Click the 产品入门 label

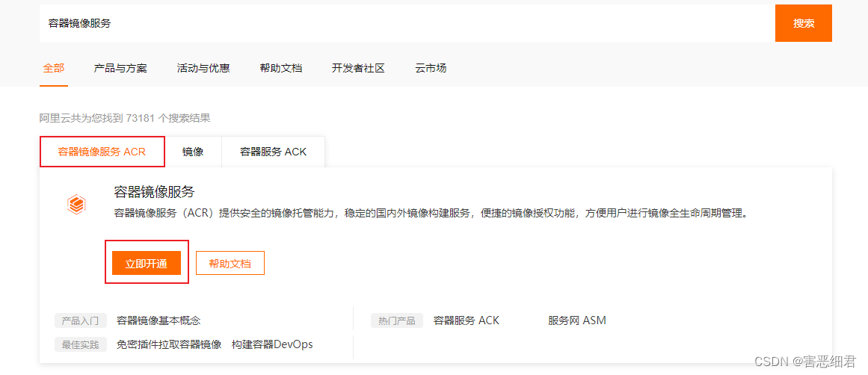tap(80, 320)
